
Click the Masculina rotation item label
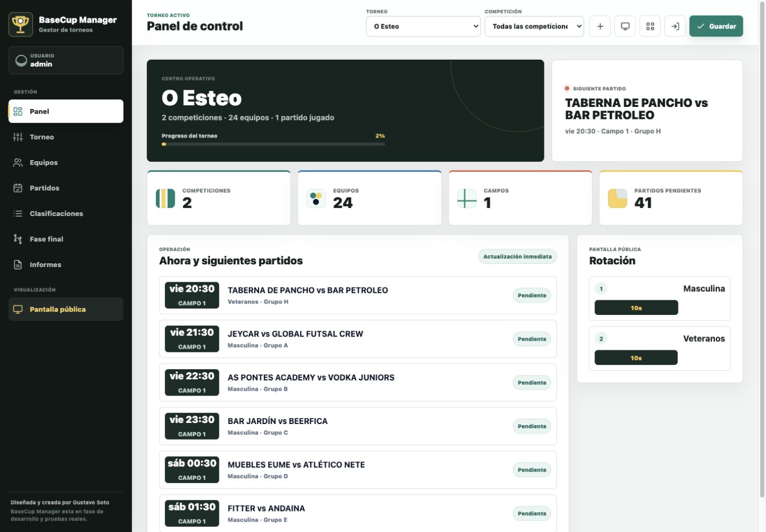pos(704,289)
